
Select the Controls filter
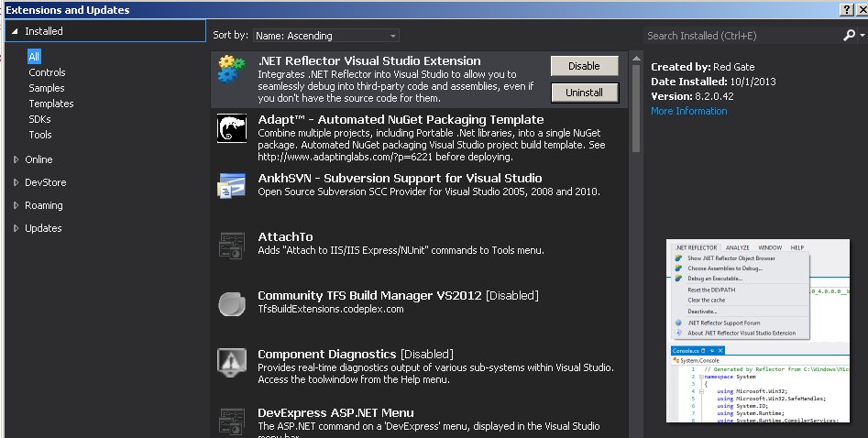pyautogui.click(x=47, y=72)
